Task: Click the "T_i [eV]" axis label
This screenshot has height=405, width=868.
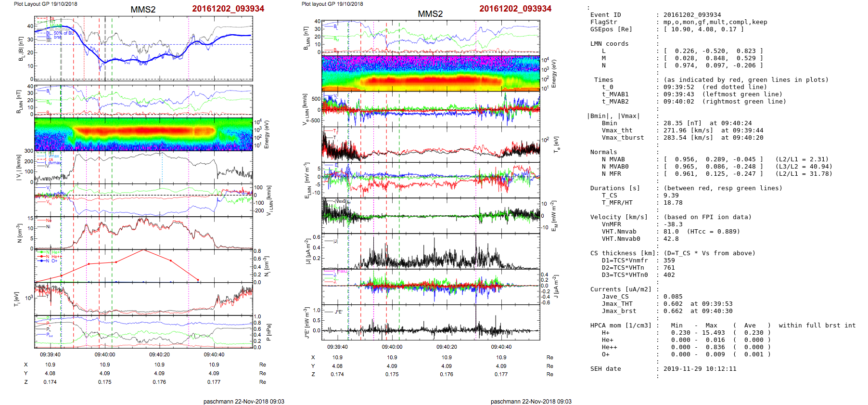Action: click(17, 298)
